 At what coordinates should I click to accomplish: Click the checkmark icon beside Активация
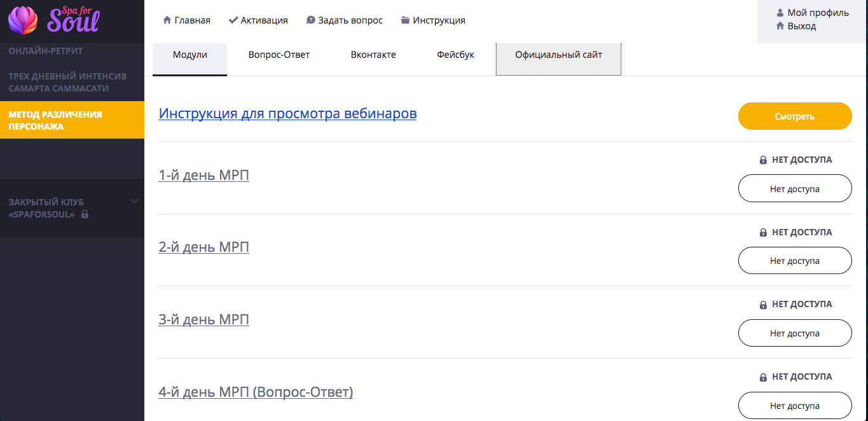tap(233, 20)
